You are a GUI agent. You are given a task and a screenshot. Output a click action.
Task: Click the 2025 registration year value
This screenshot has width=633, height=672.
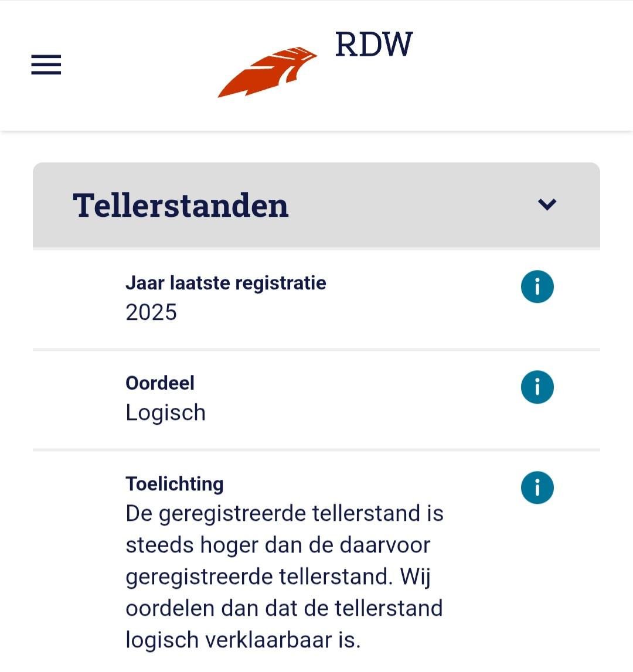151,312
